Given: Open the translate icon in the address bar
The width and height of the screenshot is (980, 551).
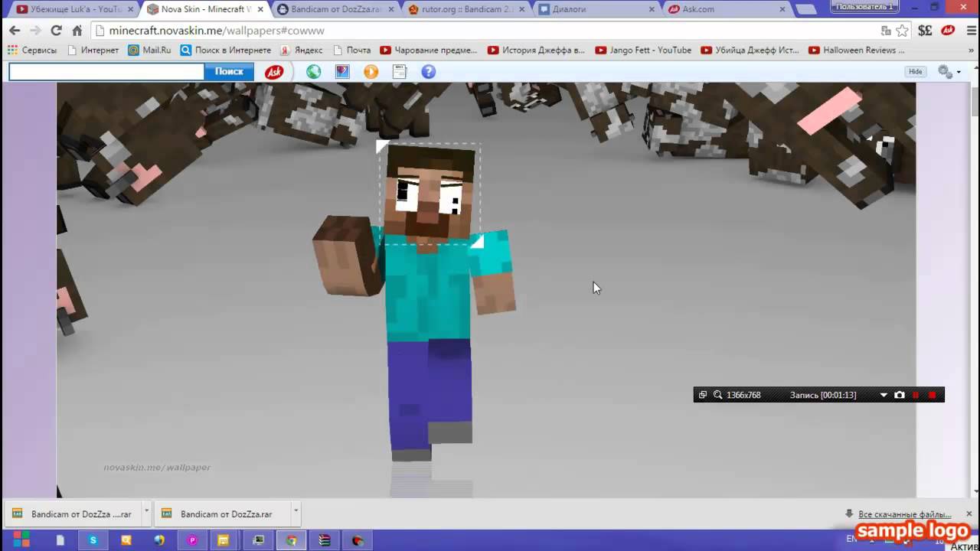Looking at the screenshot, I should pyautogui.click(x=886, y=31).
